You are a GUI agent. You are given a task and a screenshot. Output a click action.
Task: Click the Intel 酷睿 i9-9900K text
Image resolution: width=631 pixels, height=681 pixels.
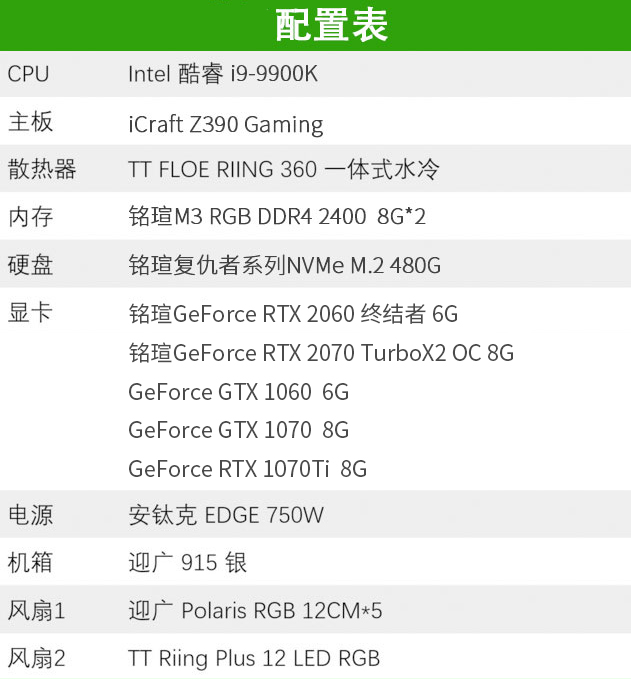tap(223, 74)
